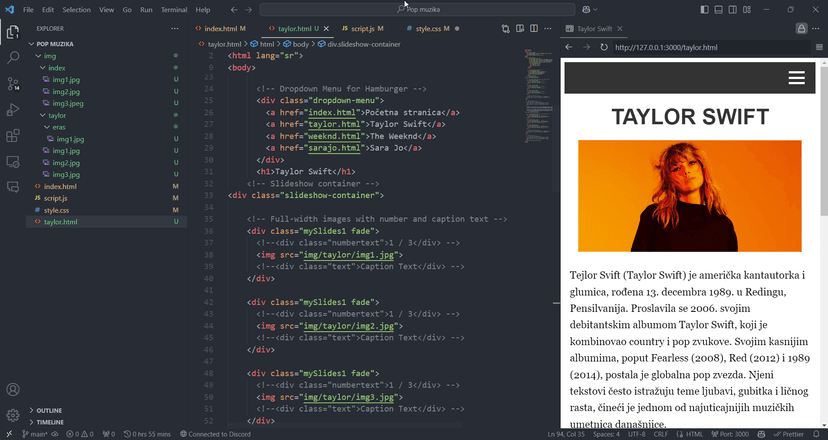The height and width of the screenshot is (440, 828).
Task: Open style.css from the explorer
Action: 56,210
